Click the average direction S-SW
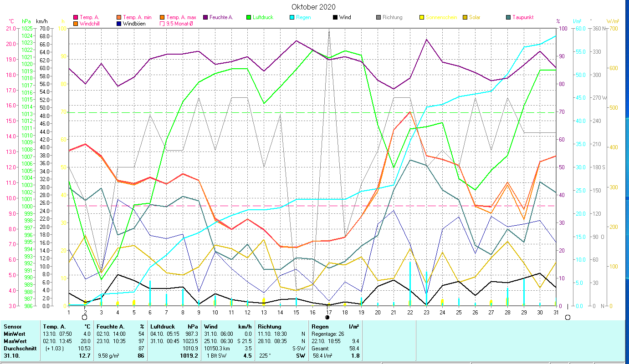 [x=299, y=348]
